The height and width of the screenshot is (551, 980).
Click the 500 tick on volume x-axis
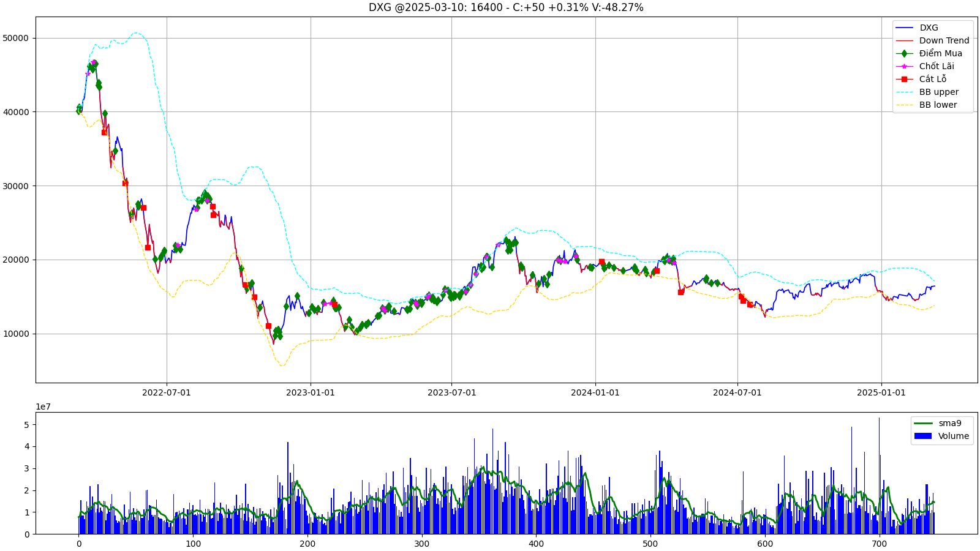(650, 544)
